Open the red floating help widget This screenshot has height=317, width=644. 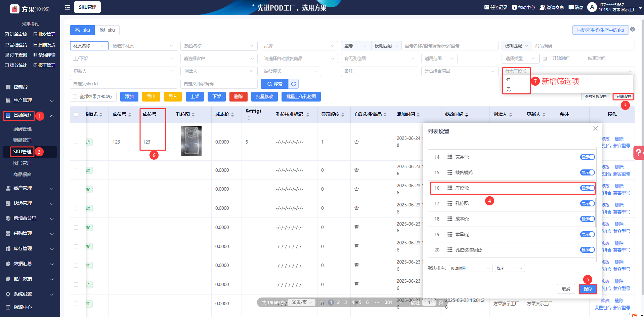638,153
